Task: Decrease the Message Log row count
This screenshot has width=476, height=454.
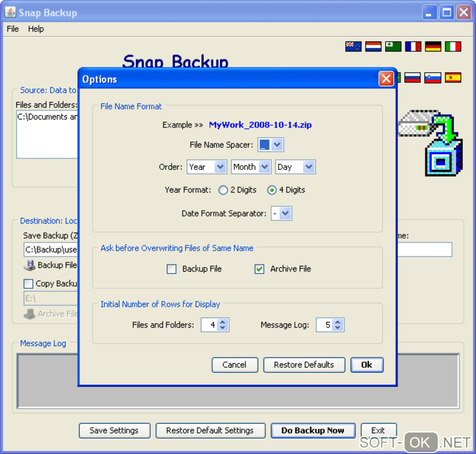Action: pyautogui.click(x=338, y=328)
